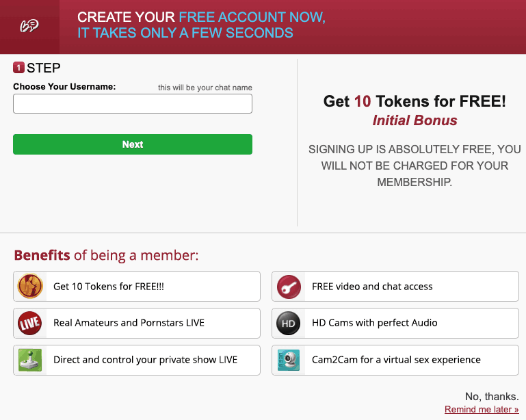Image resolution: width=526 pixels, height=420 pixels.
Task: Click the red LIVE badge icon
Action: tap(30, 324)
